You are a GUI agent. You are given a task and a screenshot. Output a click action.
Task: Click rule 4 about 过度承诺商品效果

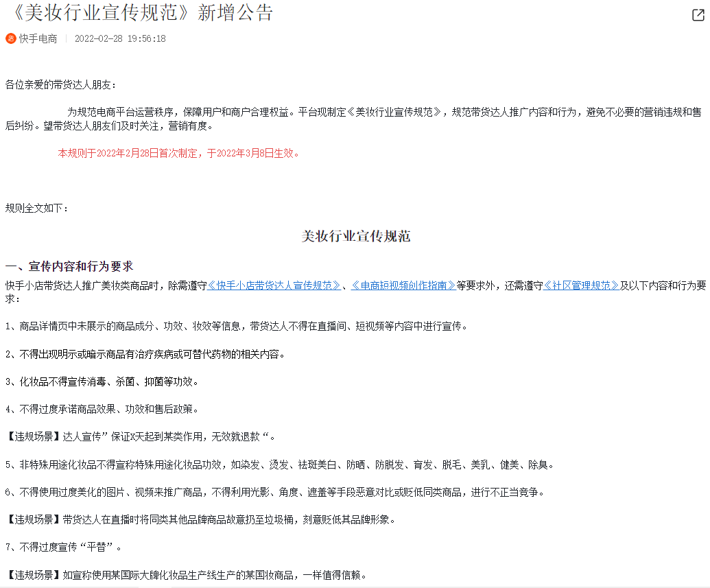pyautogui.click(x=102, y=410)
